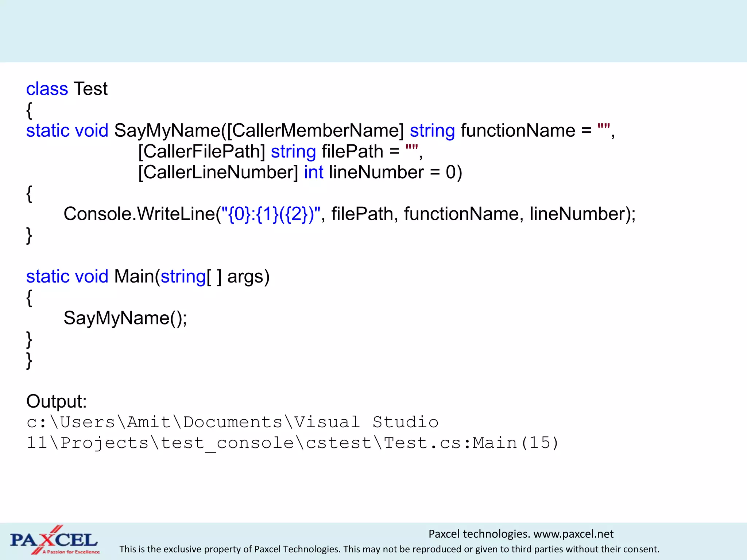Click the 'Output:' label

tap(57, 401)
